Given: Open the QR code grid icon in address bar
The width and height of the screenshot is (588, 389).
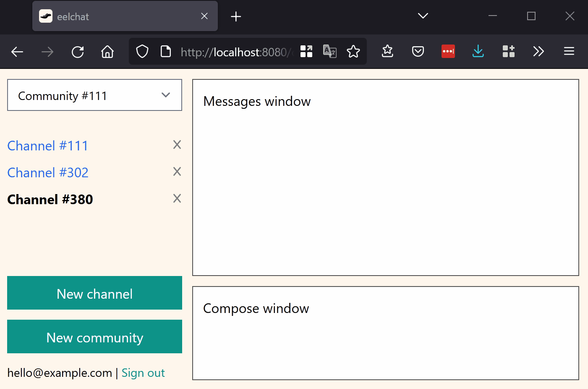Looking at the screenshot, I should [306, 51].
